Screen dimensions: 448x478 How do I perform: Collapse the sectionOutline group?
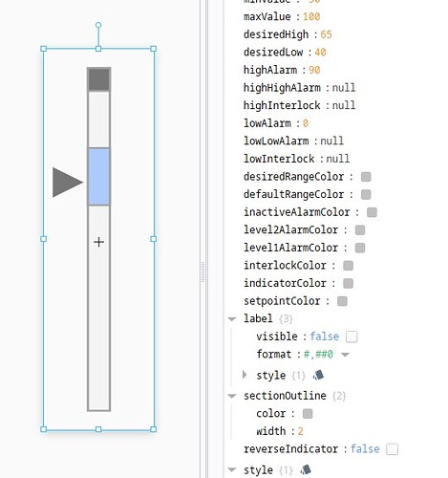(x=232, y=396)
